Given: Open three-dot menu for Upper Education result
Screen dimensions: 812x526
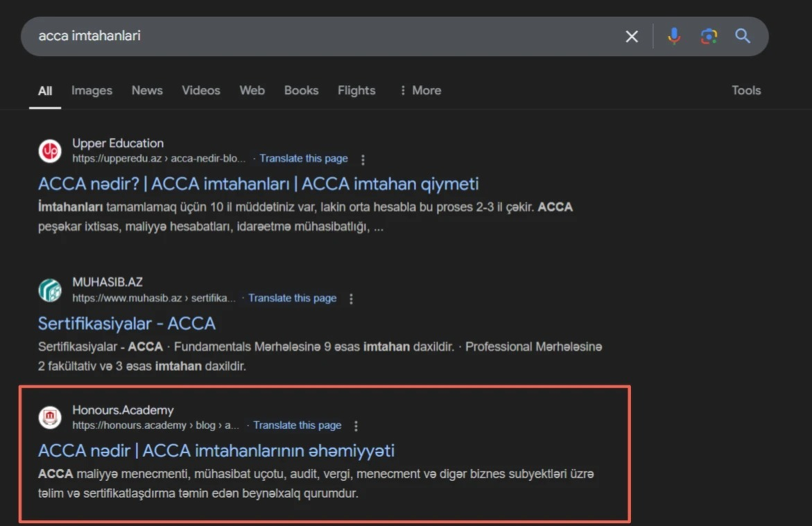Looking at the screenshot, I should 363,159.
